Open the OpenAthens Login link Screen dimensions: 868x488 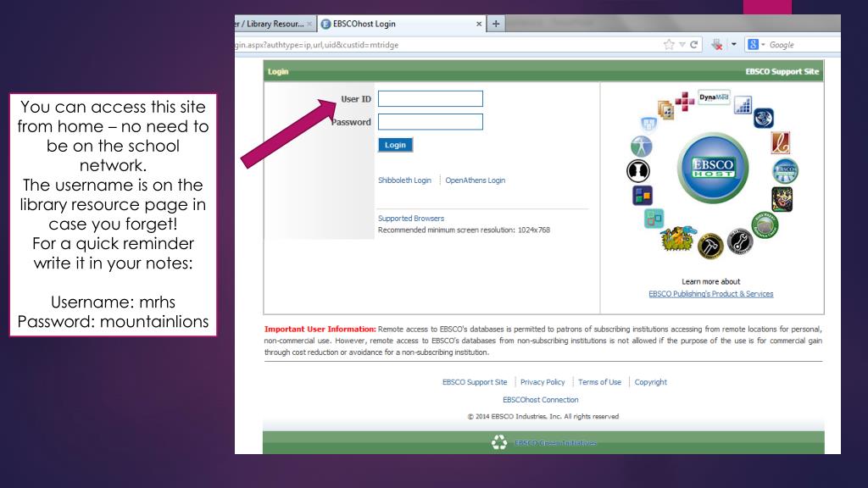(x=475, y=180)
